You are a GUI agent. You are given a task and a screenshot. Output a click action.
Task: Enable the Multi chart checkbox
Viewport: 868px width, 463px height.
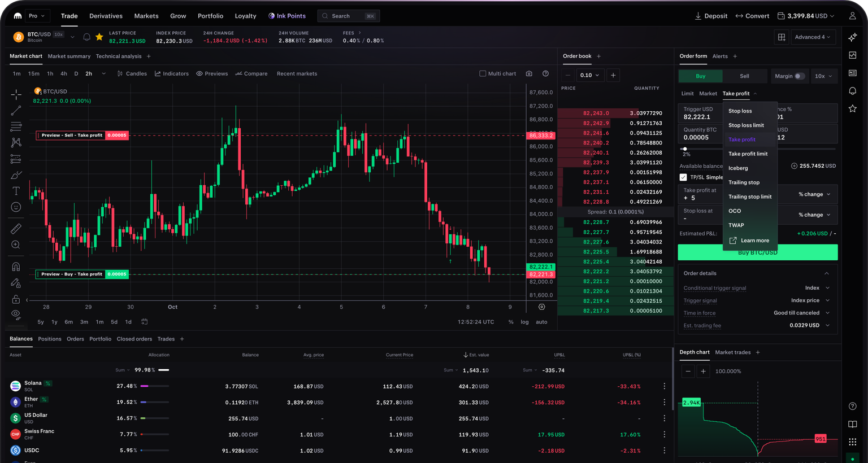point(483,73)
